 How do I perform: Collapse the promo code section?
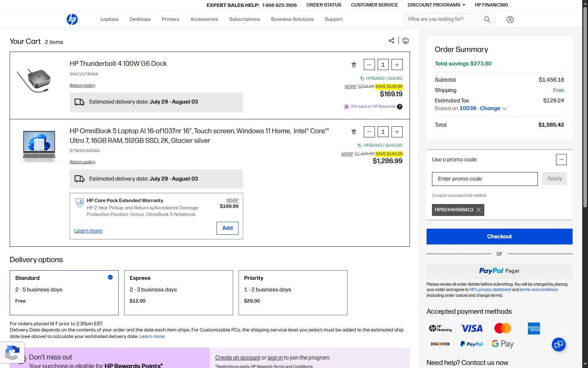[x=561, y=159]
